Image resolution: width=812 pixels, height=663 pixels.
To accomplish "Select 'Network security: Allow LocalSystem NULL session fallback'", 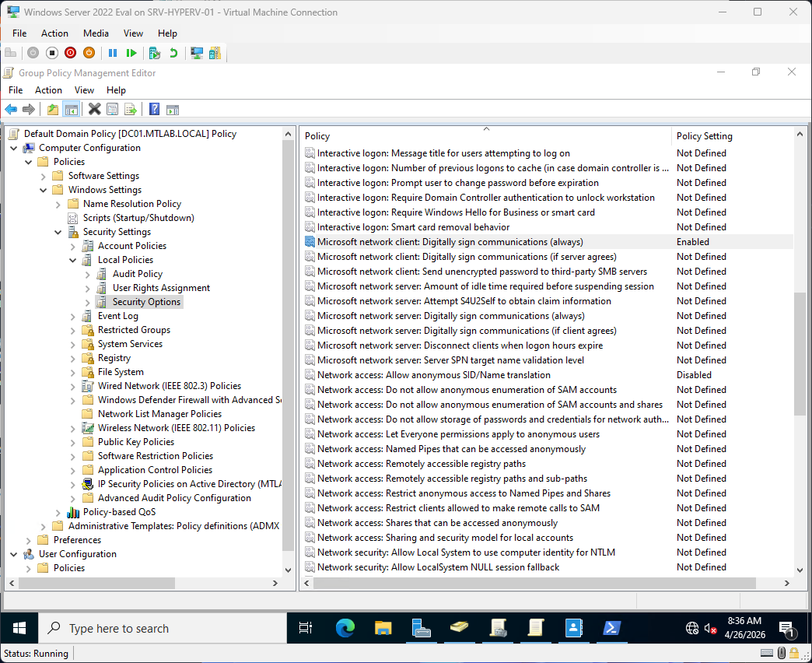I will [x=438, y=567].
